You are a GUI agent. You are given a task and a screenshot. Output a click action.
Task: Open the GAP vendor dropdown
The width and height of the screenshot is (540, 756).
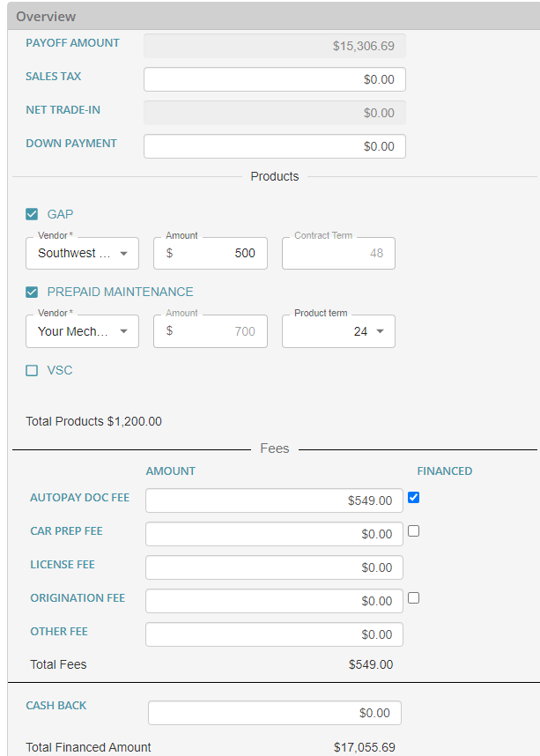[82, 254]
